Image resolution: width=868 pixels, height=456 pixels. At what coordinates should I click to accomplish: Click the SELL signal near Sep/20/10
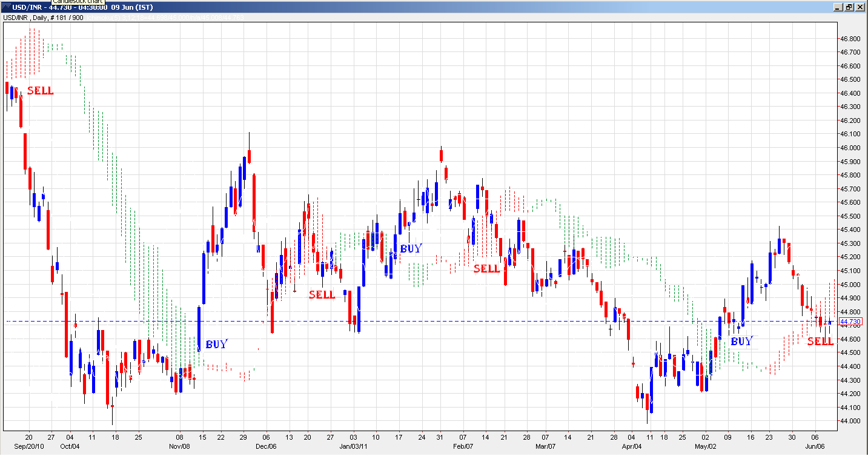click(41, 91)
